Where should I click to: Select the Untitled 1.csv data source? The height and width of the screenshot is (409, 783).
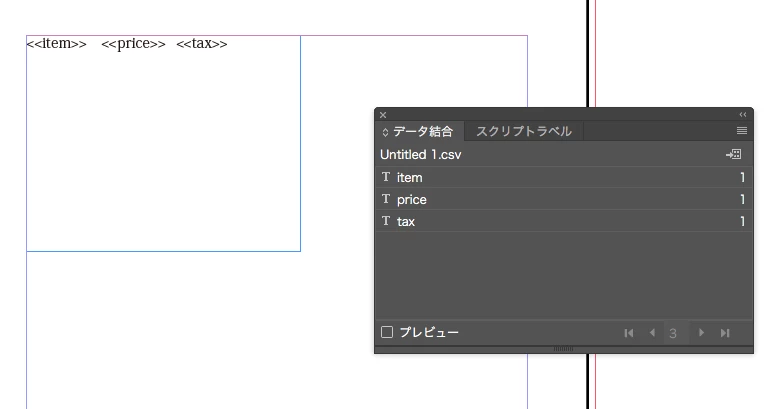420,155
